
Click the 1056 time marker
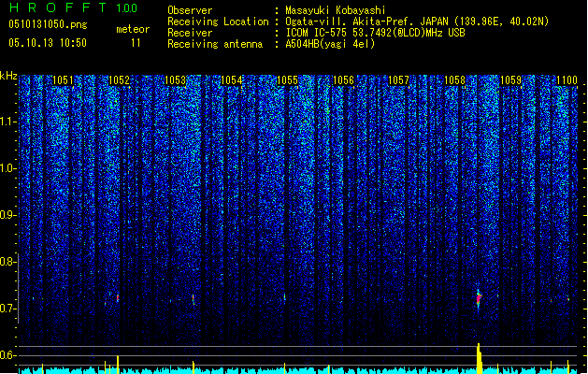(x=343, y=80)
